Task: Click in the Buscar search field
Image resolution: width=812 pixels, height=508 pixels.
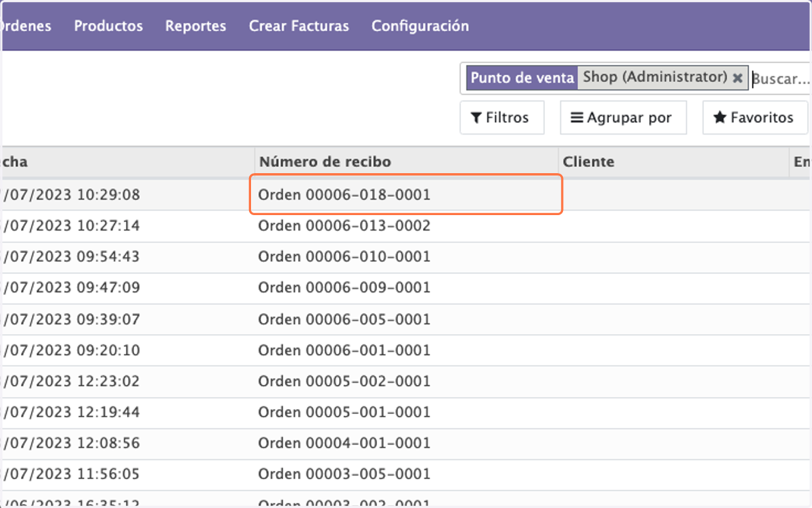Action: pos(781,78)
